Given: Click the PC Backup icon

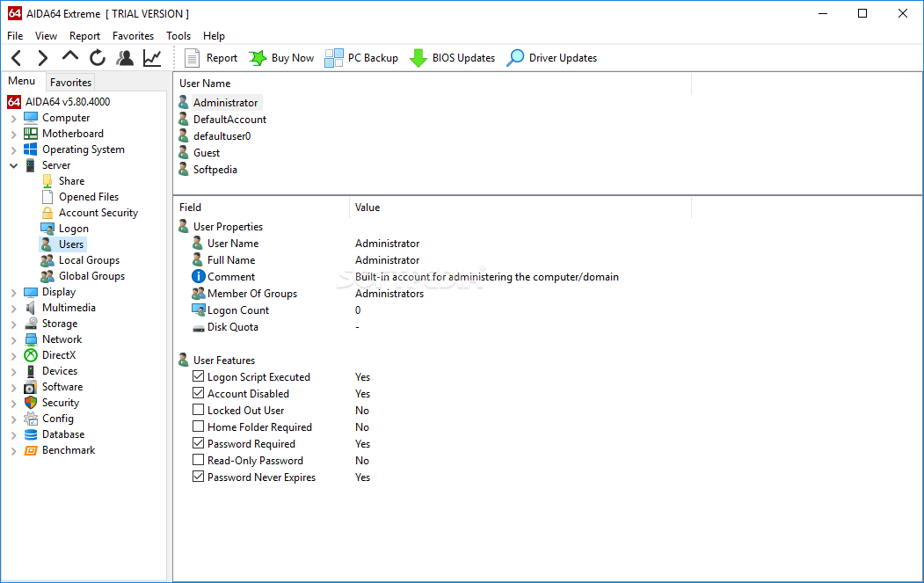Looking at the screenshot, I should 334,58.
